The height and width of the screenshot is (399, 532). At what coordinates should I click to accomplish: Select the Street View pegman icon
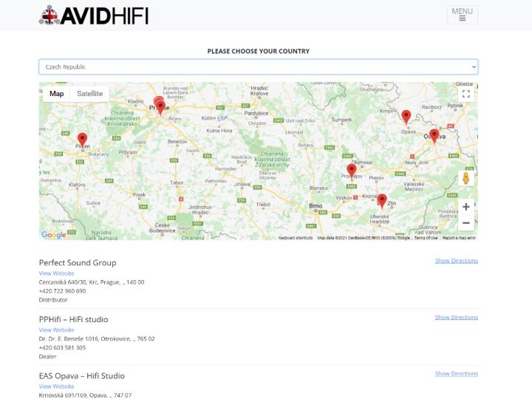465,178
